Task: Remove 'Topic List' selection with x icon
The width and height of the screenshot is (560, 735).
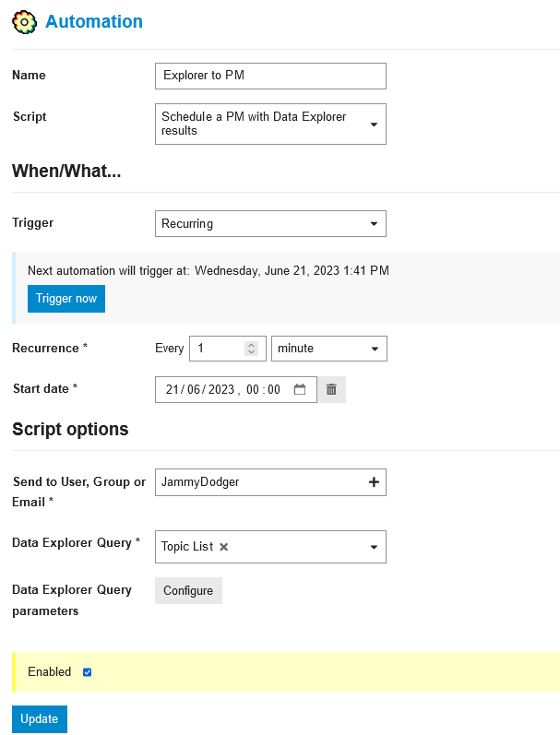Action: pyautogui.click(x=224, y=547)
